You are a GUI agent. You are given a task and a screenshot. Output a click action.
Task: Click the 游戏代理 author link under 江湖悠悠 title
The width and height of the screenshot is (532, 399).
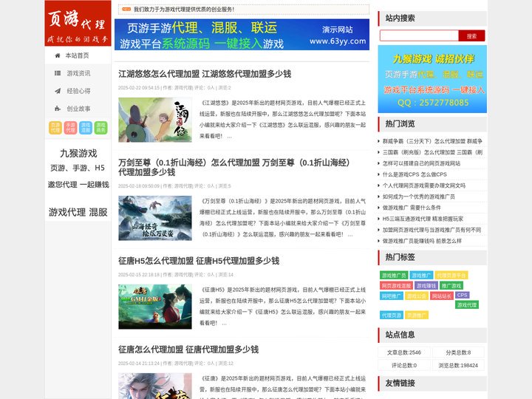(183, 87)
